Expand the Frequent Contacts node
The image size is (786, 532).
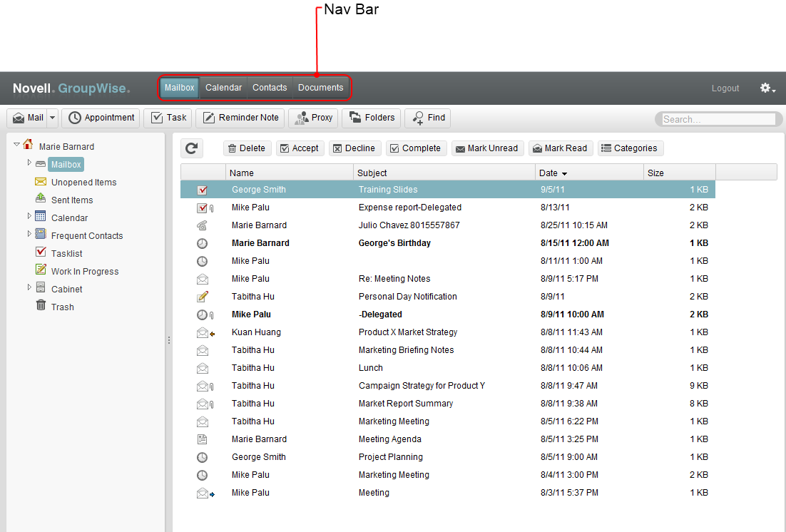click(29, 234)
